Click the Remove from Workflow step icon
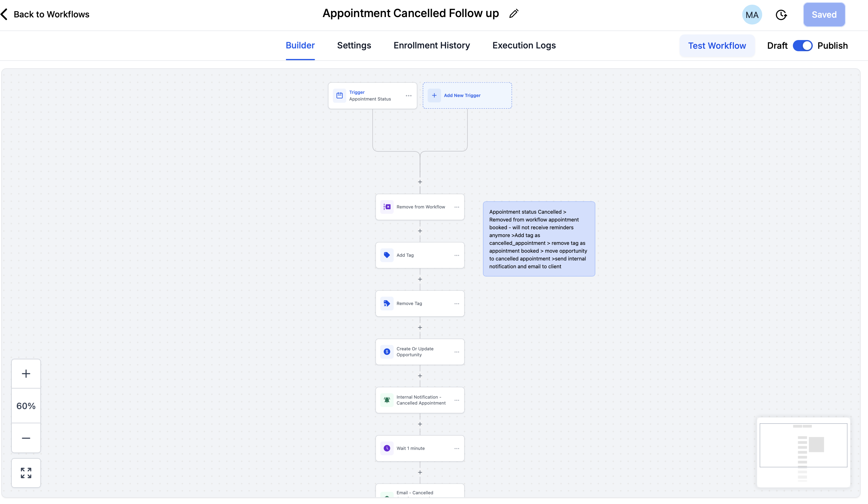Image resolution: width=868 pixels, height=504 pixels. [387, 207]
